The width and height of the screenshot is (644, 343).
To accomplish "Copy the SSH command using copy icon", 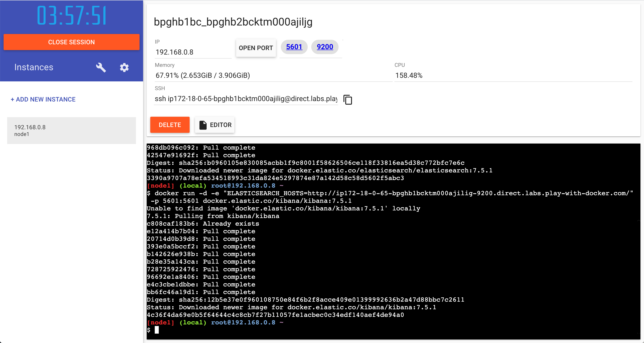I will [348, 100].
